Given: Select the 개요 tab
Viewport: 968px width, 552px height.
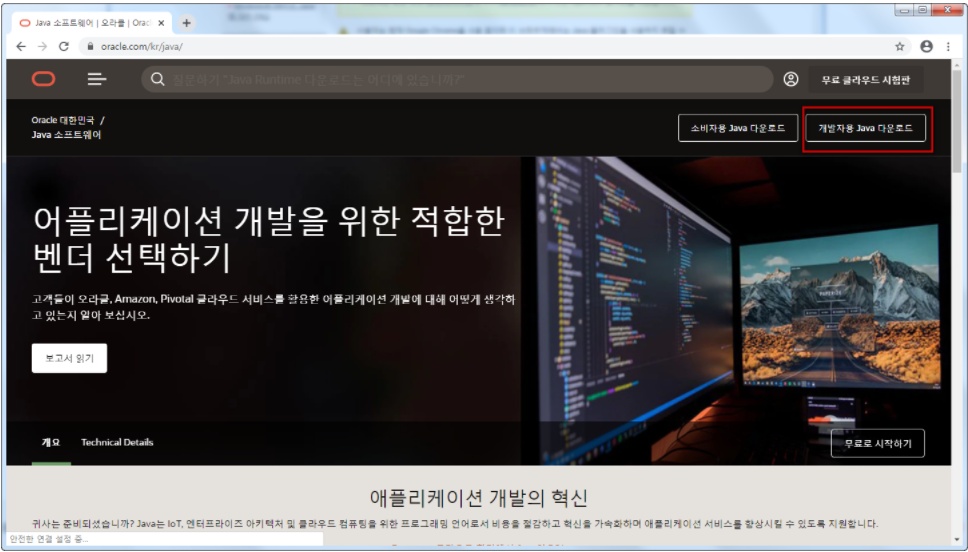Looking at the screenshot, I should click(51, 442).
